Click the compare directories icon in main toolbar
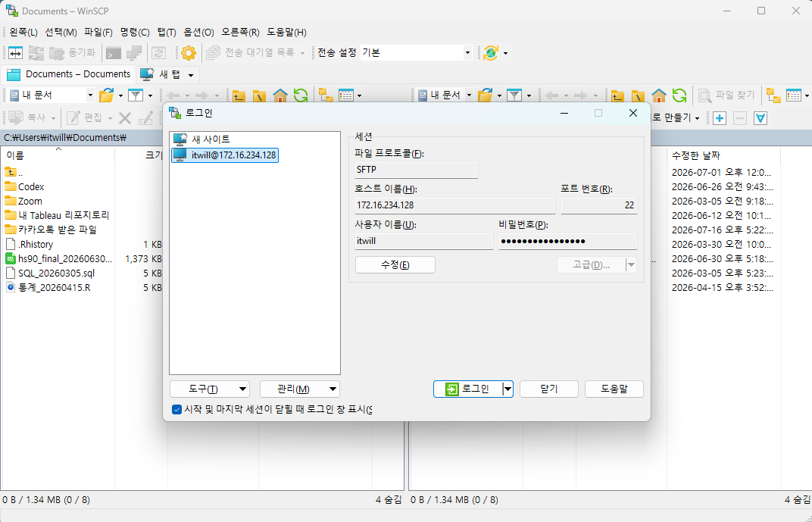 pyautogui.click(x=15, y=53)
